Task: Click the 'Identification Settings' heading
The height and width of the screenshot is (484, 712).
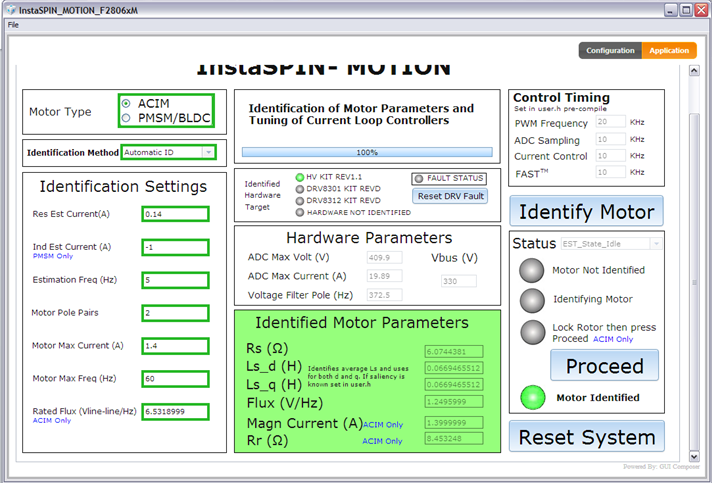Action: (123, 187)
